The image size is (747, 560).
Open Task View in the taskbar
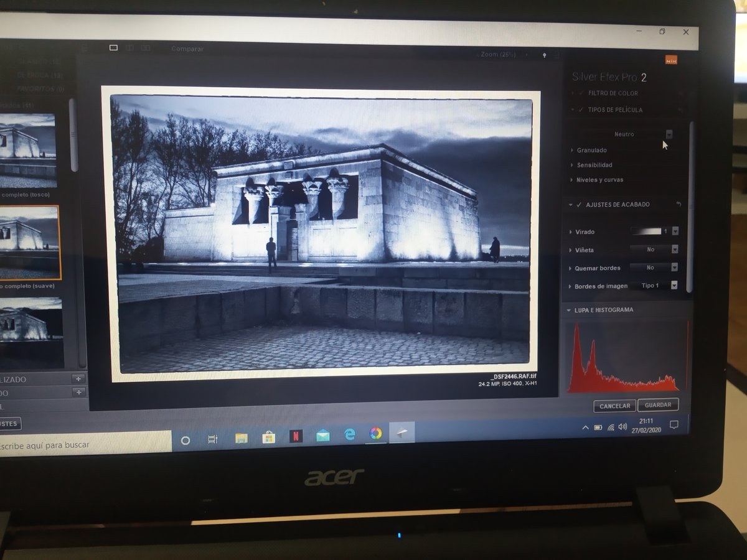(213, 439)
